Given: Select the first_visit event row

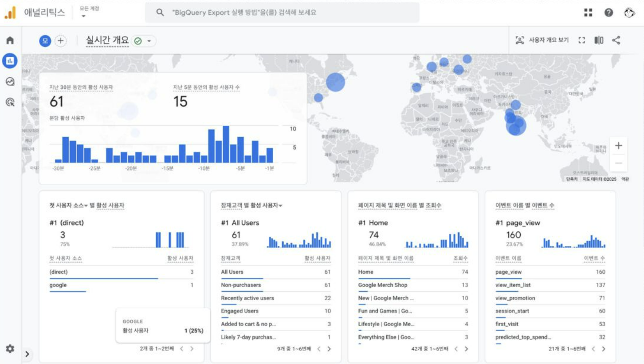Looking at the screenshot, I should [x=550, y=324].
